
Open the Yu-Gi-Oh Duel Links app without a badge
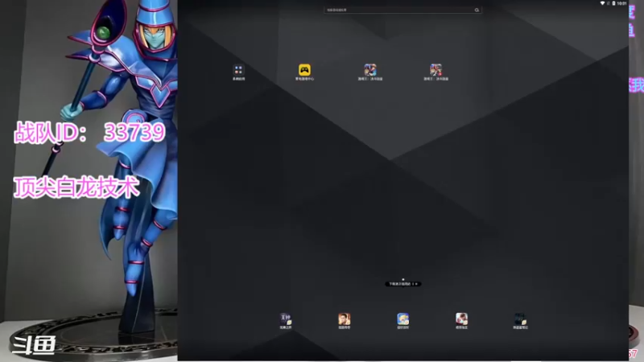coord(370,70)
